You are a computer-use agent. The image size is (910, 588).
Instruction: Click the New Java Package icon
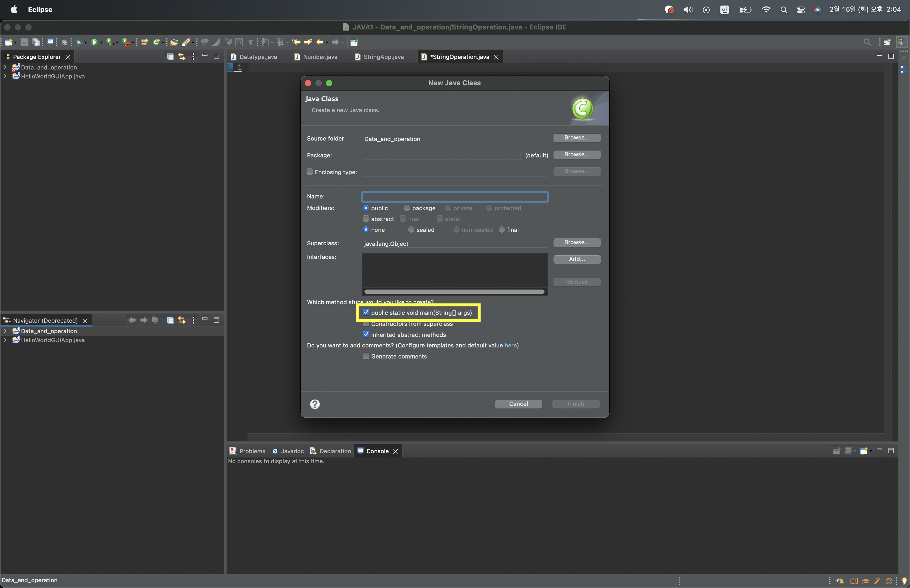pyautogui.click(x=144, y=42)
